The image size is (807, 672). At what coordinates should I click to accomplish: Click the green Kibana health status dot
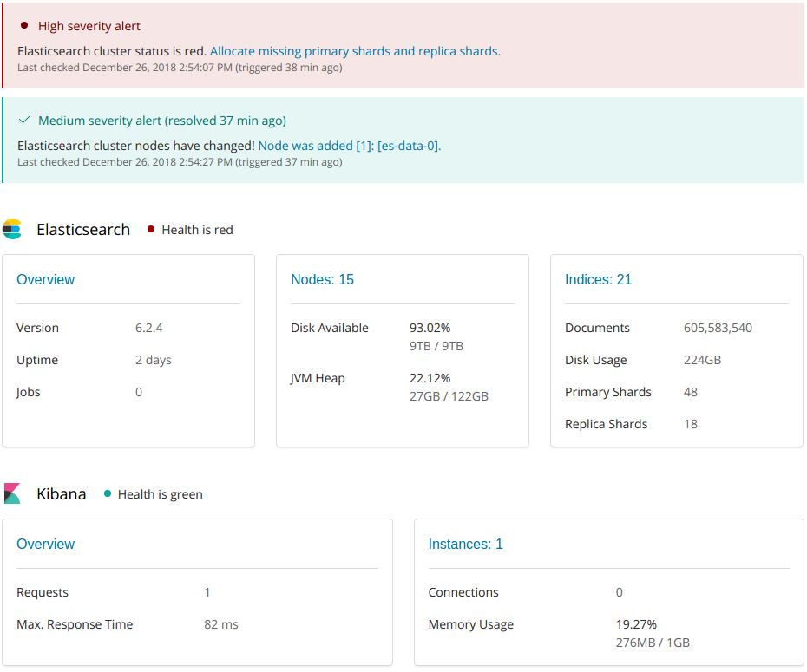[x=108, y=493]
